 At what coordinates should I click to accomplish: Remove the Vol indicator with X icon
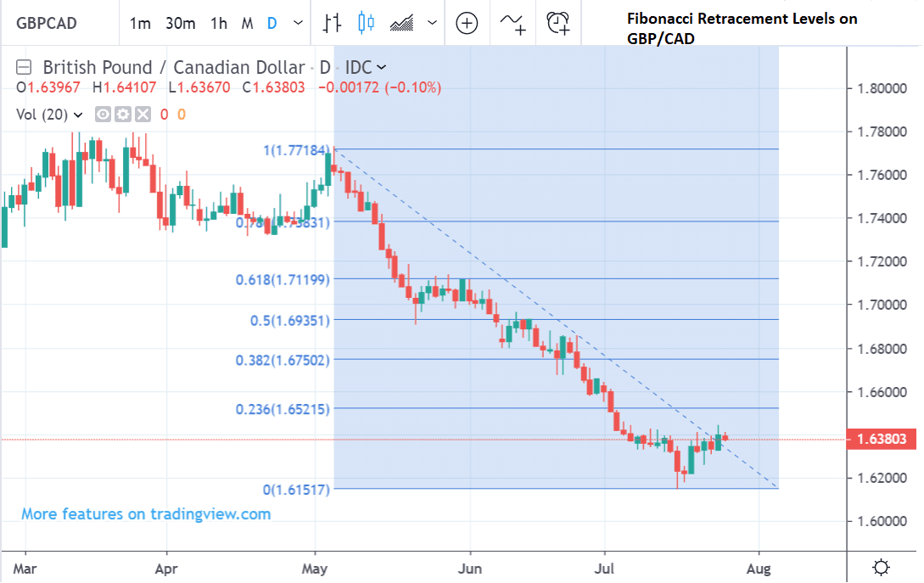click(142, 115)
